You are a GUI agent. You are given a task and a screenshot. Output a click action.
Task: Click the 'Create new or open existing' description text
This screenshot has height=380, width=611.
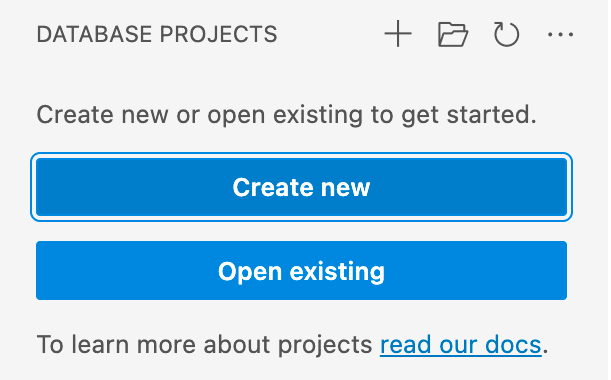pos(286,115)
